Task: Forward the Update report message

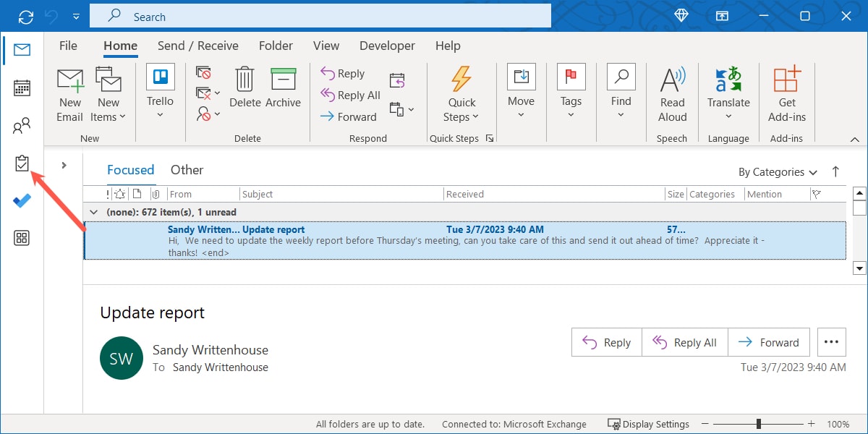Action: (769, 341)
